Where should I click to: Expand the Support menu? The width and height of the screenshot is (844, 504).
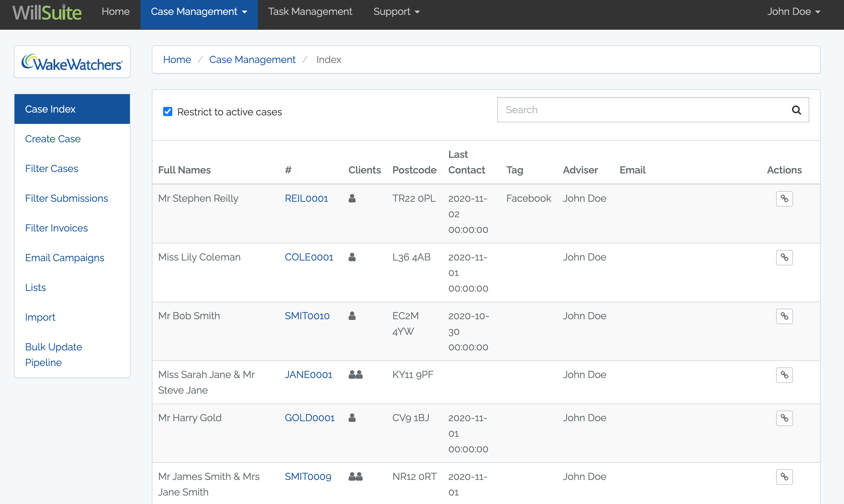(x=396, y=12)
